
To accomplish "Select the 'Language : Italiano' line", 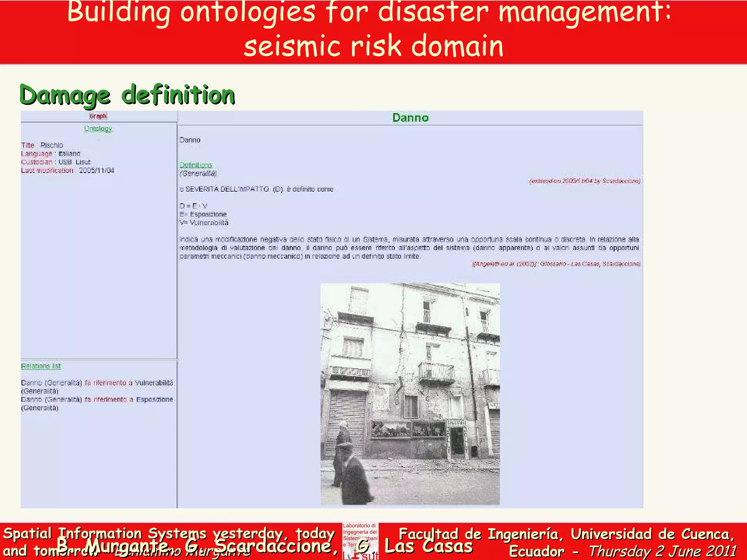I will (51, 153).
